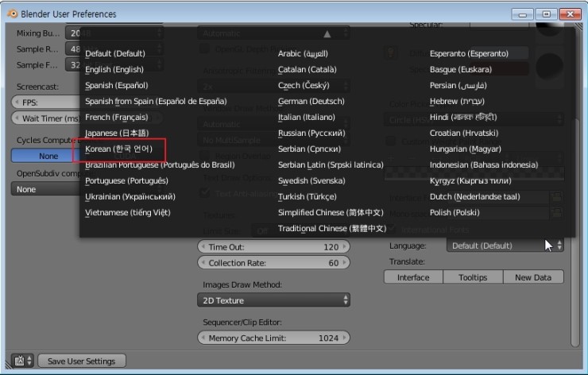588x375 pixels.
Task: Select Japanese language option
Action: click(x=117, y=133)
